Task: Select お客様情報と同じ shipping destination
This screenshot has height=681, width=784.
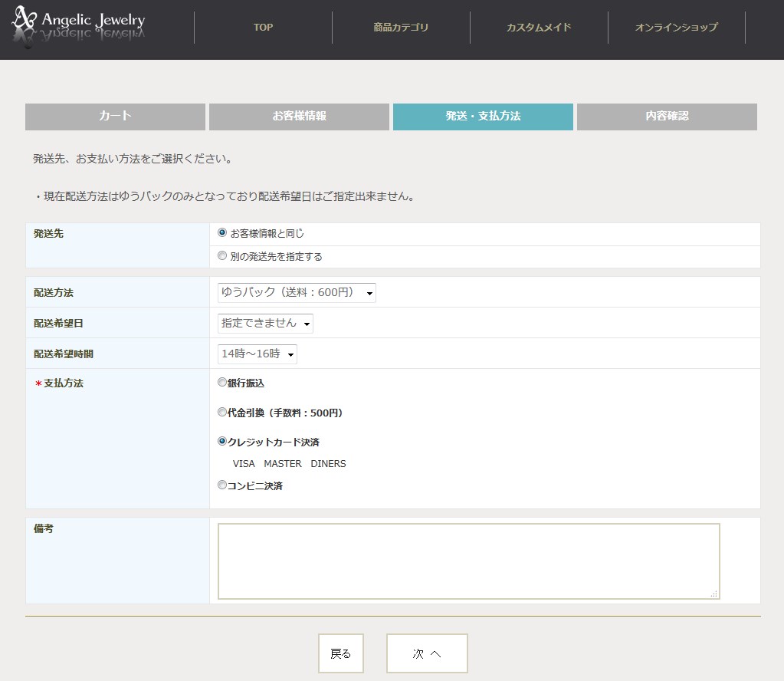Action: [x=222, y=232]
